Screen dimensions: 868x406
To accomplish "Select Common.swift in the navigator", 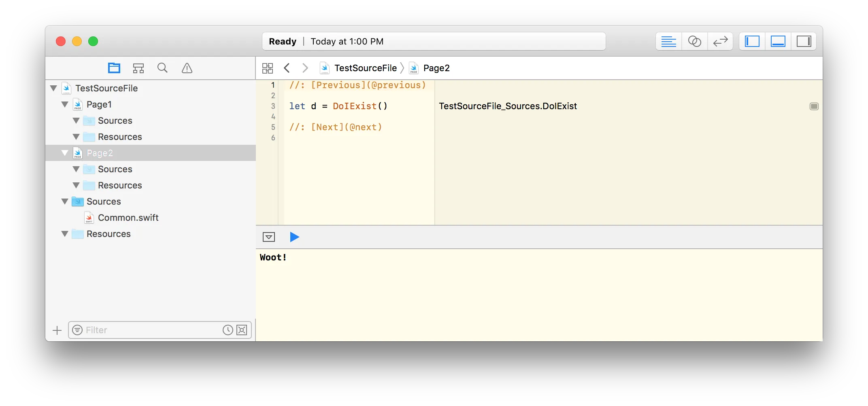I will pos(128,218).
